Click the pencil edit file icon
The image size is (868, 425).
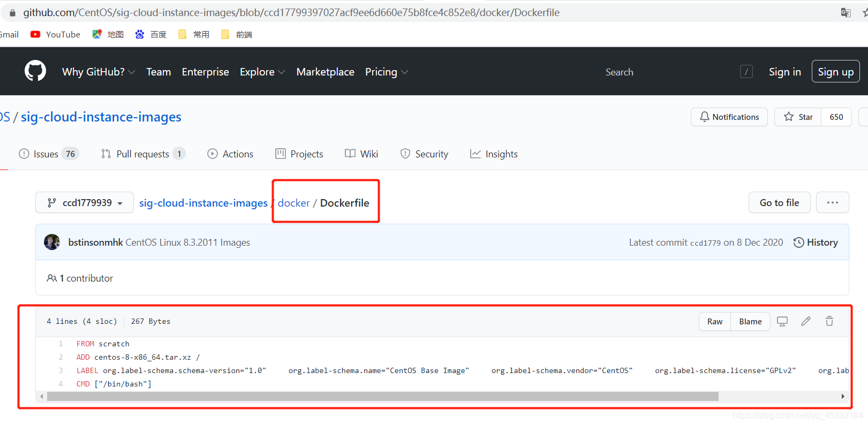tap(806, 321)
